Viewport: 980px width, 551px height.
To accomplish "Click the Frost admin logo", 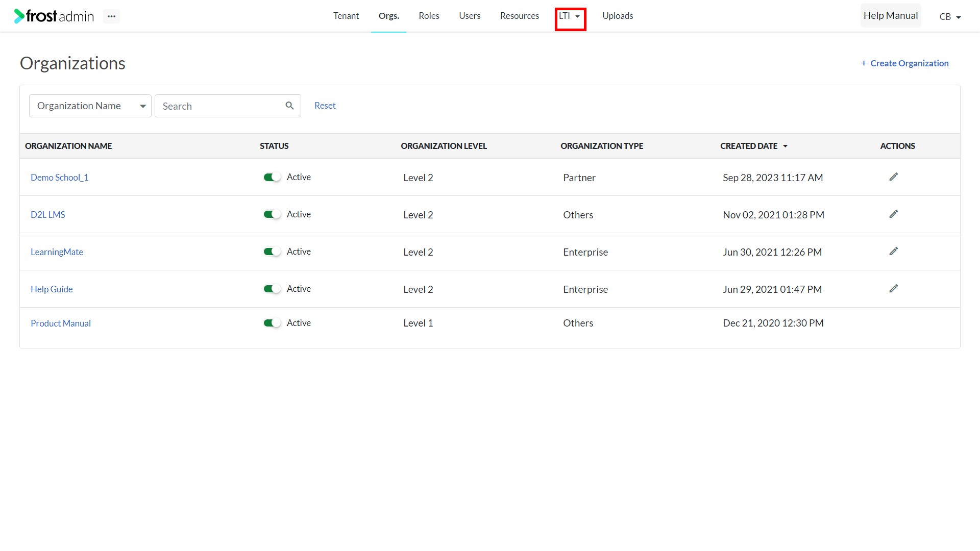I will [x=54, y=16].
